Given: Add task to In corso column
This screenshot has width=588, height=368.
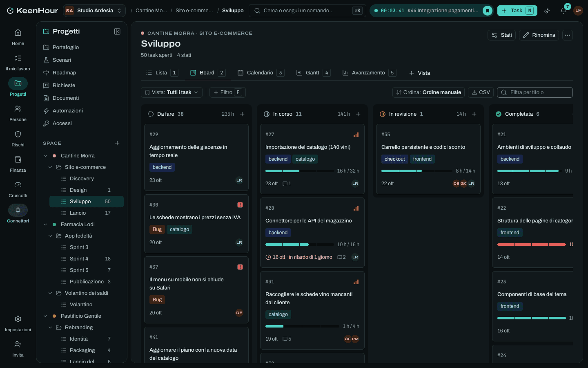Looking at the screenshot, I should pos(358,114).
